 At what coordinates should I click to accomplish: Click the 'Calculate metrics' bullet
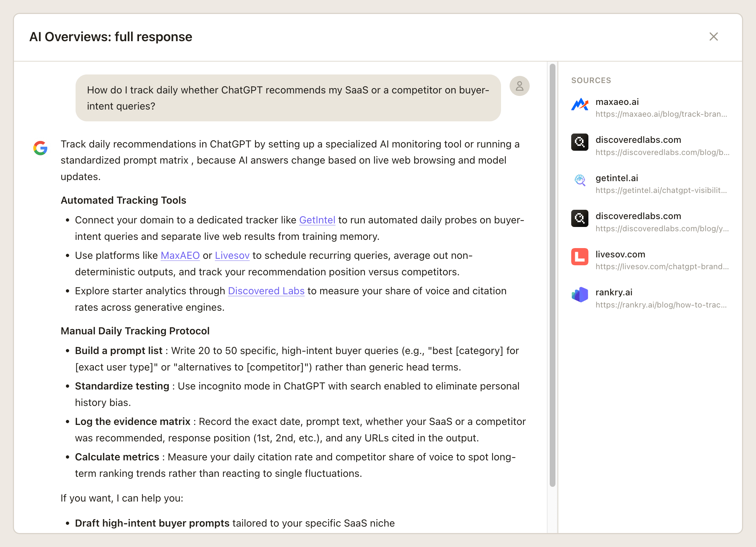(x=295, y=465)
